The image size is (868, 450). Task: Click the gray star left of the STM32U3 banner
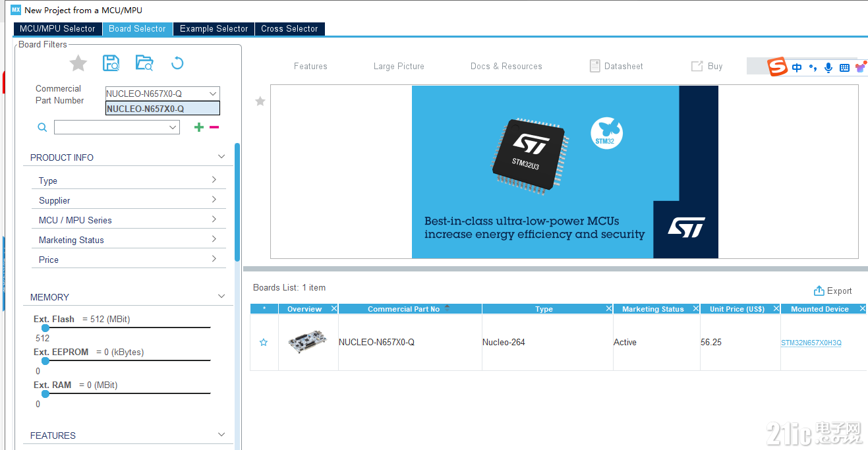[x=260, y=101]
